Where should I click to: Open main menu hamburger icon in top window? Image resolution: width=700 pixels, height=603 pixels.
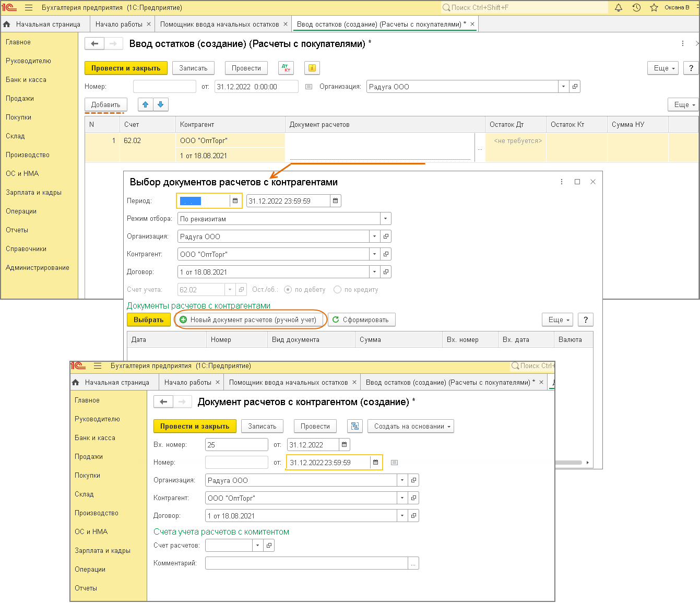(29, 8)
